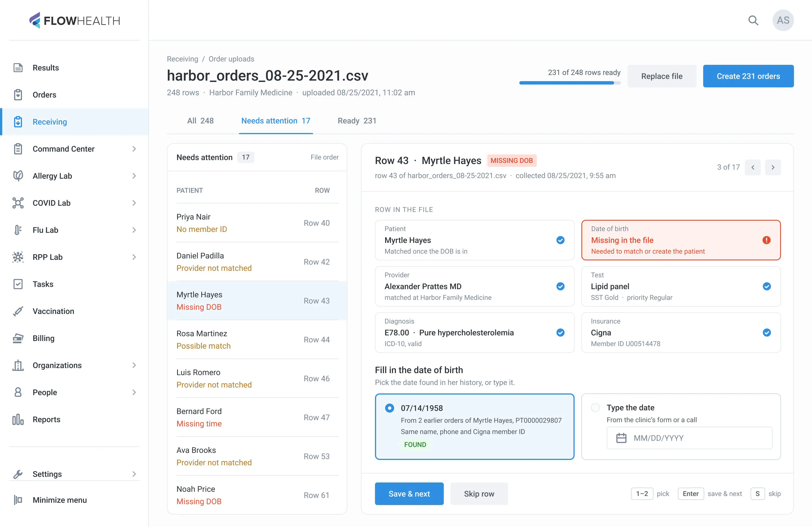Click the red alert icon on Date of birth
The width and height of the screenshot is (812, 527).
(766, 240)
